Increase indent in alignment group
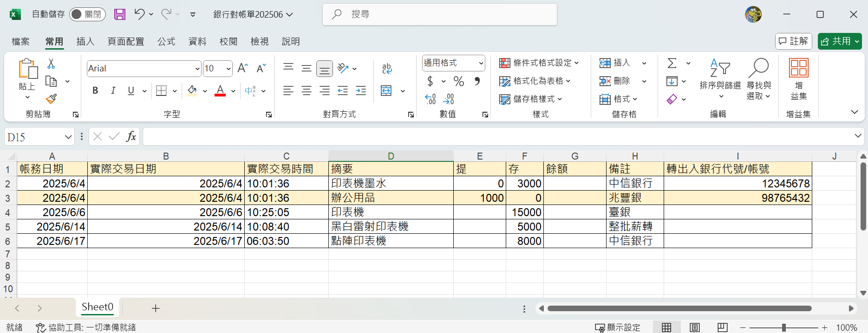The height and width of the screenshot is (333, 868). [x=361, y=90]
